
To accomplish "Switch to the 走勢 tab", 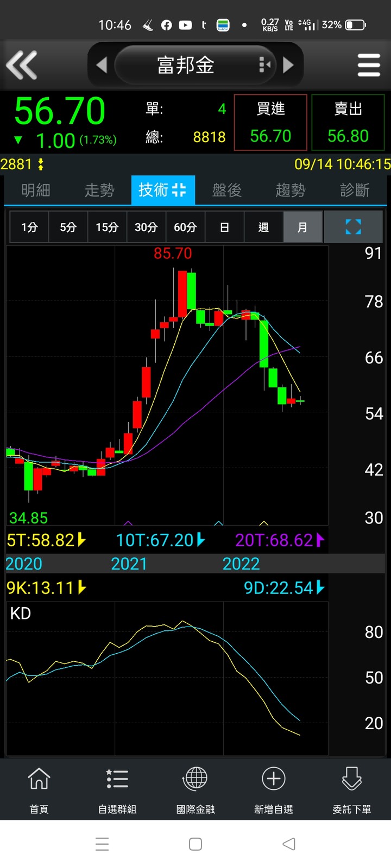I will tap(99, 190).
